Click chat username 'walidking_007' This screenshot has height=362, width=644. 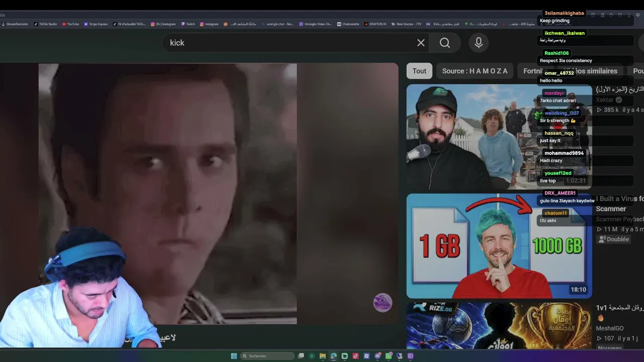561,113
